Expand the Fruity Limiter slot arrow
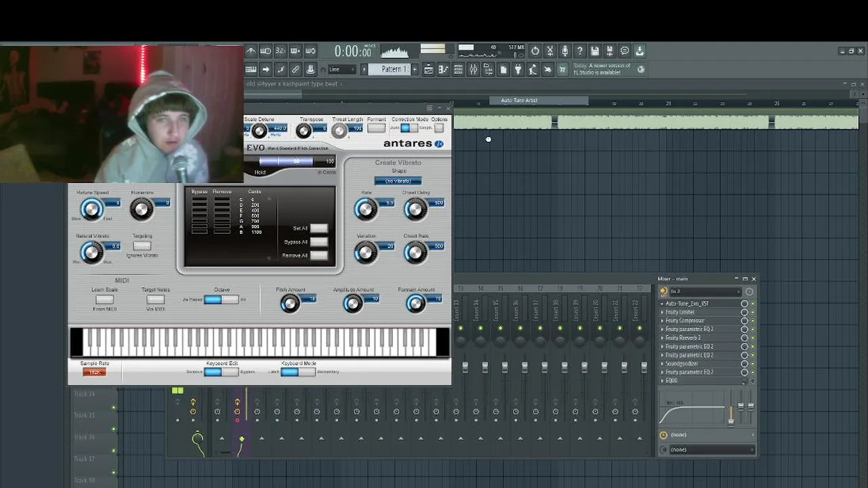 click(662, 312)
